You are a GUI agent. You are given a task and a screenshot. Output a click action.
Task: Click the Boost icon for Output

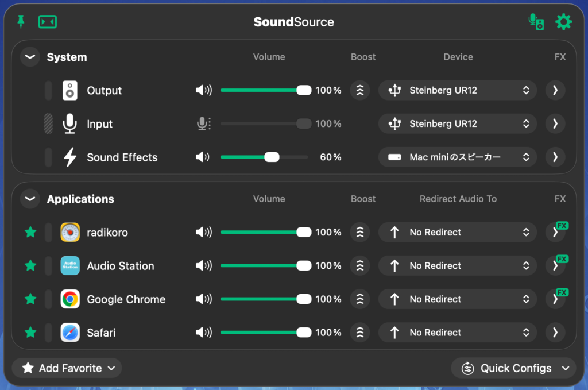coord(359,90)
